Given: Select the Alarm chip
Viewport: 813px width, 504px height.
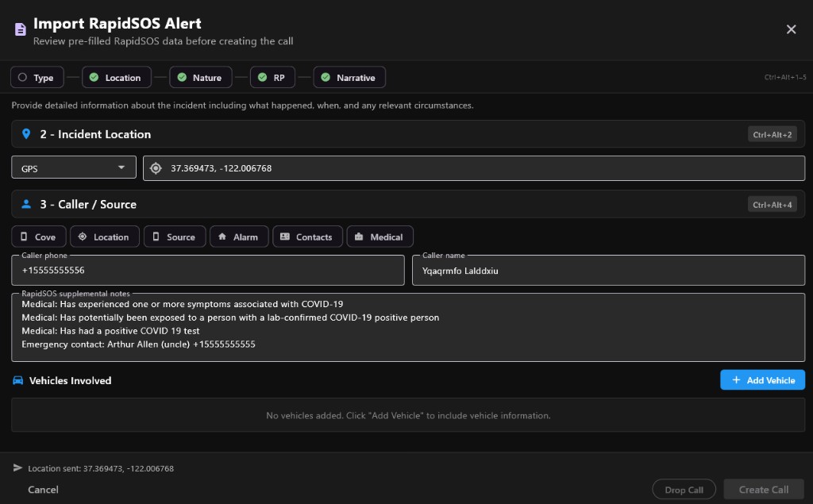Looking at the screenshot, I should (239, 237).
